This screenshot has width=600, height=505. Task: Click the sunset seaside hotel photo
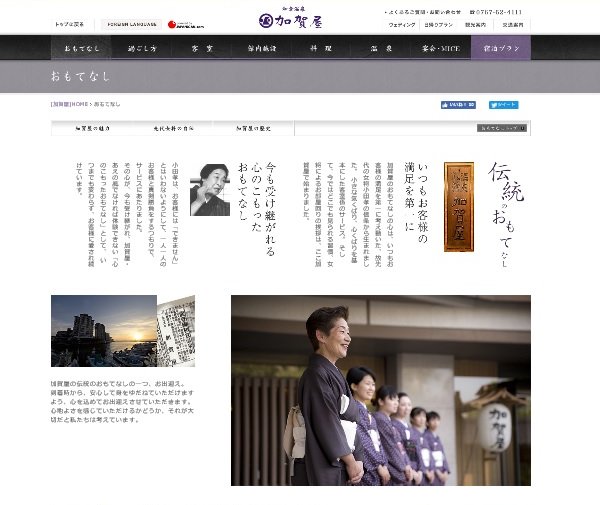tap(105, 331)
